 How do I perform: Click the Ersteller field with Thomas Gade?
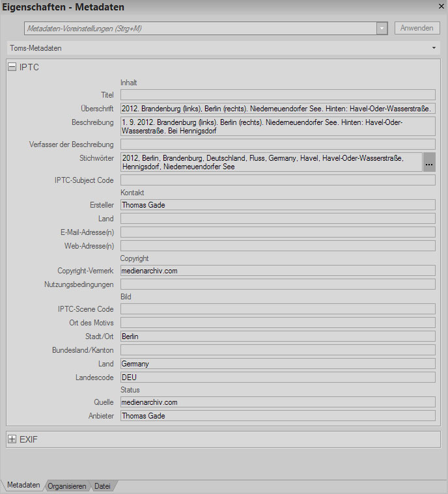[277, 205]
